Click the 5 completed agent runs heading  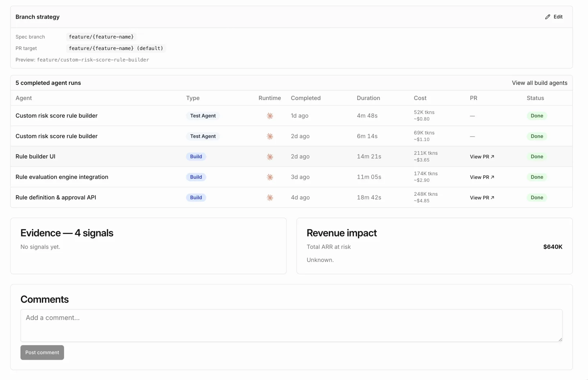point(48,83)
